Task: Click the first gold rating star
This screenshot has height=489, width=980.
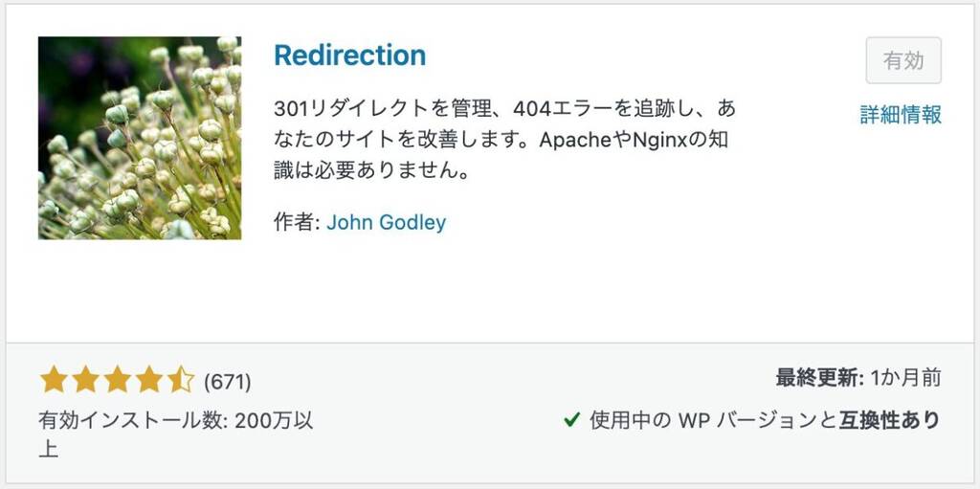Action: click(x=54, y=381)
